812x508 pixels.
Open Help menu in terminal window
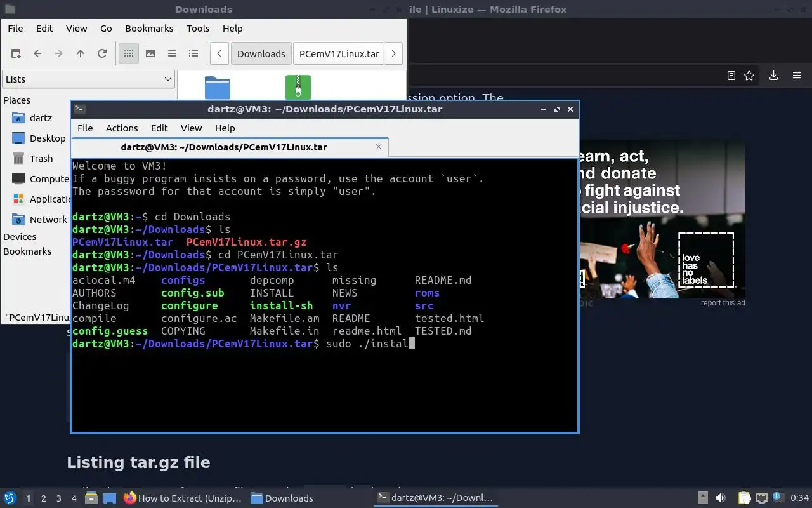[225, 128]
